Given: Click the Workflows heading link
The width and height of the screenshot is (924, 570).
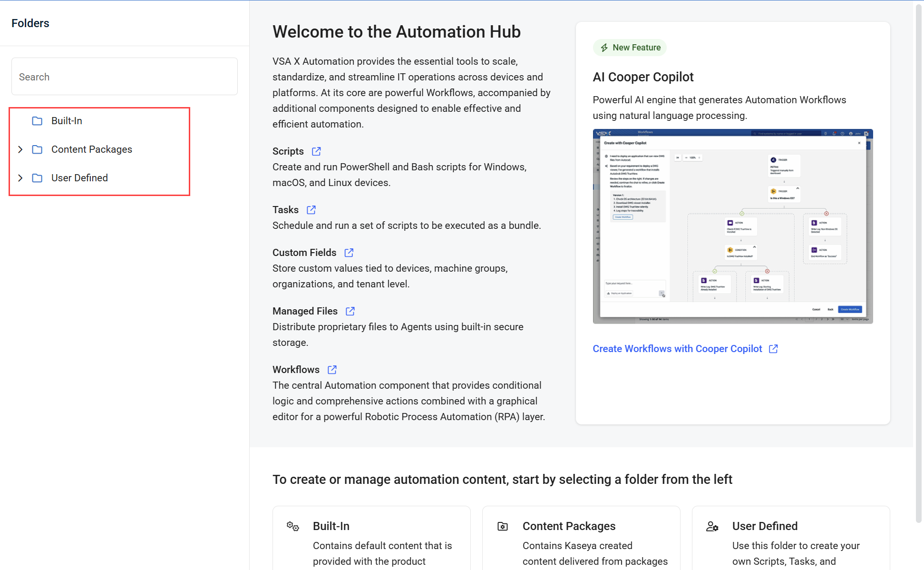Looking at the screenshot, I should click(296, 370).
